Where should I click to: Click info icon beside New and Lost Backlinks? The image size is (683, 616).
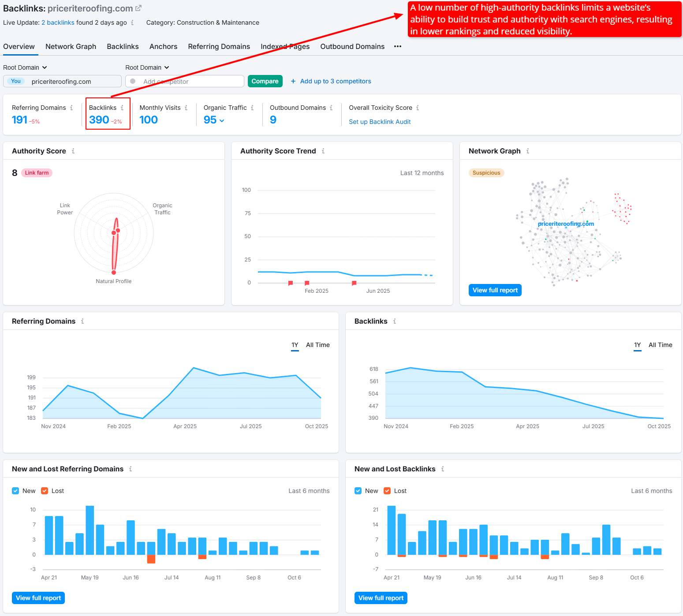(x=443, y=469)
